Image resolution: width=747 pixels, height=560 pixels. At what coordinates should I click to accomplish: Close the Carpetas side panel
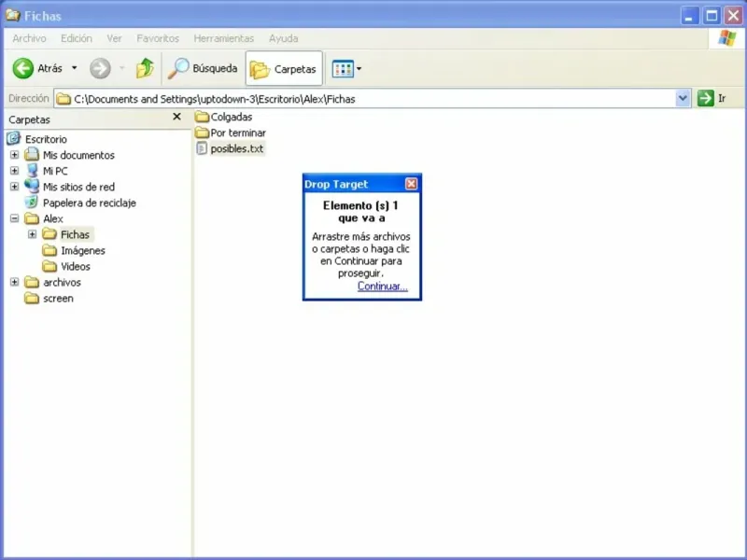coord(176,117)
